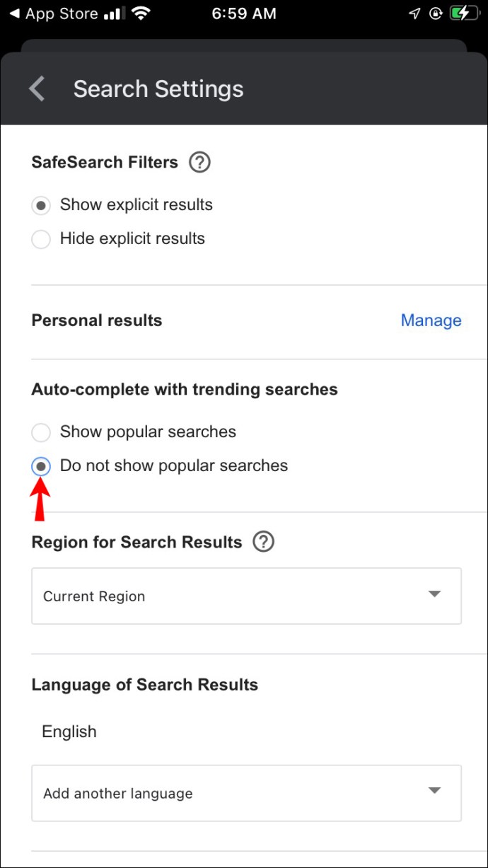Open SafeSearch Filters help icon
This screenshot has width=488, height=868.
199,163
